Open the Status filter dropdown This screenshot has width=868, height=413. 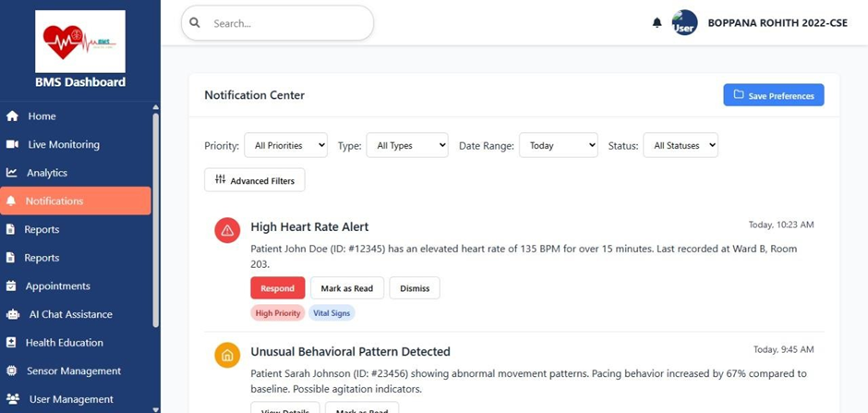click(680, 145)
